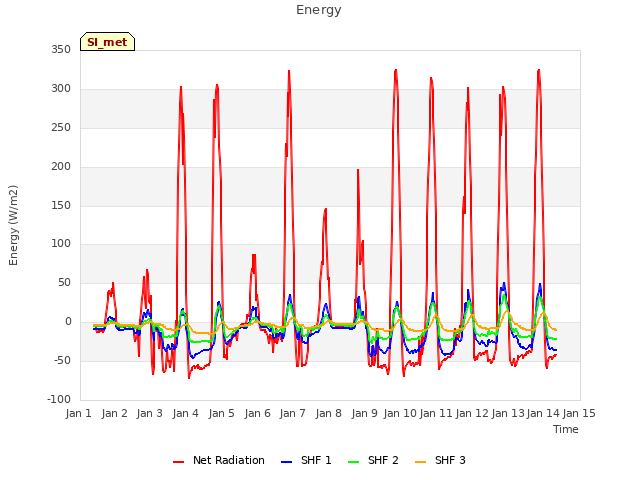Click the Jan 10 x-axis tick label
The image size is (640, 480).
tap(400, 413)
